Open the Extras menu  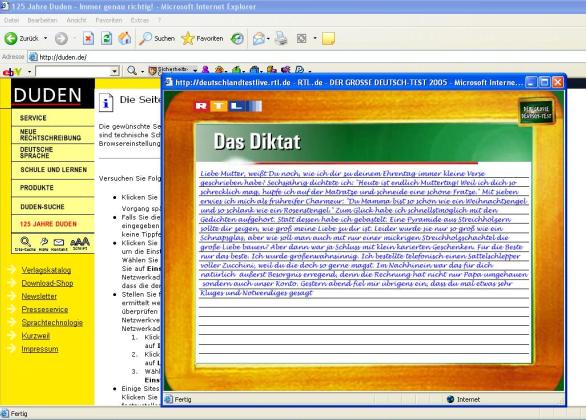(140, 20)
